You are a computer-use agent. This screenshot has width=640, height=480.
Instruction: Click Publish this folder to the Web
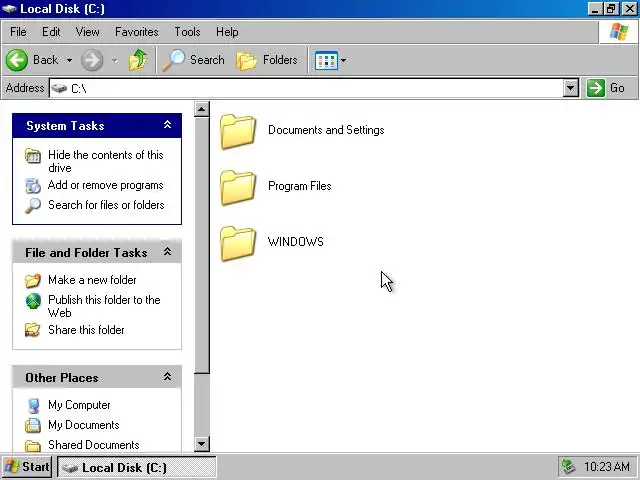pos(104,306)
